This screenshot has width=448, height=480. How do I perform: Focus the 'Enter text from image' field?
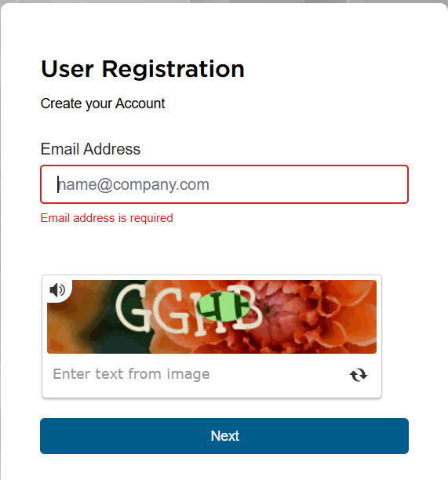(196, 374)
